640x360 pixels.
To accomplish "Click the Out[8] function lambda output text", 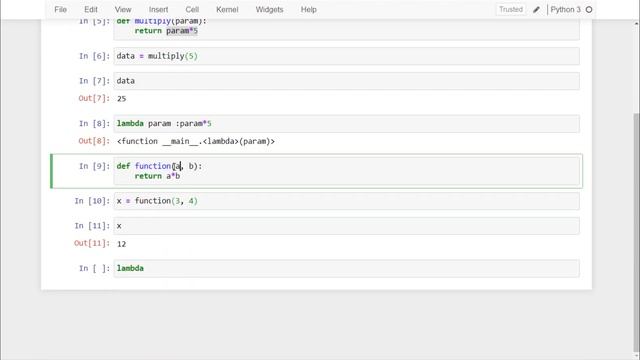I will (196, 141).
